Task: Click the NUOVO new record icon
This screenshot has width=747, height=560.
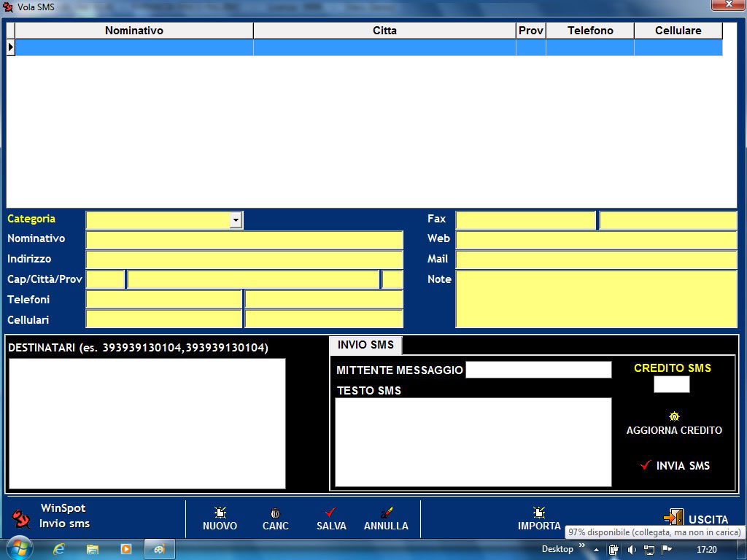Action: pos(220,513)
